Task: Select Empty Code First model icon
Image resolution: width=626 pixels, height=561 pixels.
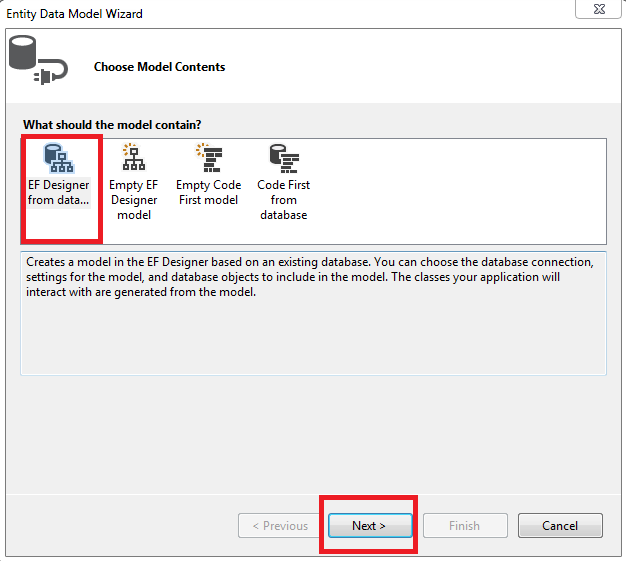Action: pos(209,158)
